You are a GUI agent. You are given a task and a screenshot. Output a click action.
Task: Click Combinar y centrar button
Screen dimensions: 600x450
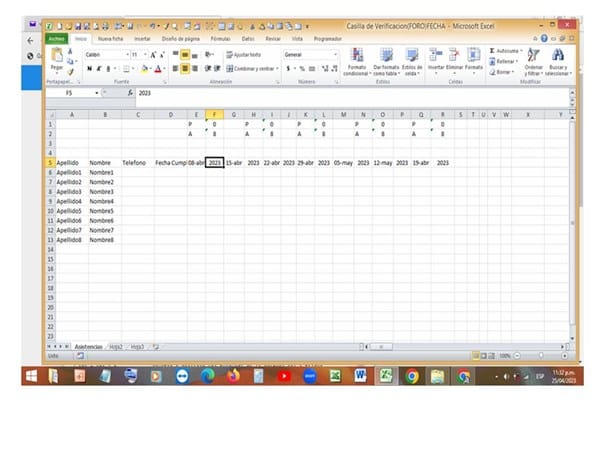click(250, 68)
